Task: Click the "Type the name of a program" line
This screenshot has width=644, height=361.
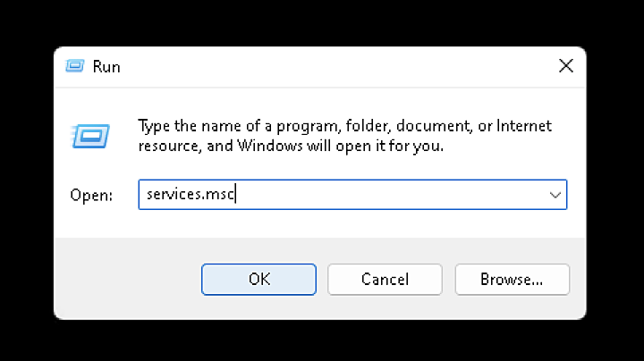Action: pyautogui.click(x=344, y=125)
